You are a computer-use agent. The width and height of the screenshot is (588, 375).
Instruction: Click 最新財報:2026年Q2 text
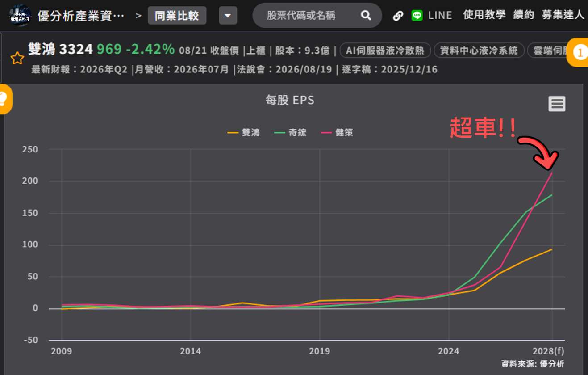click(x=79, y=69)
